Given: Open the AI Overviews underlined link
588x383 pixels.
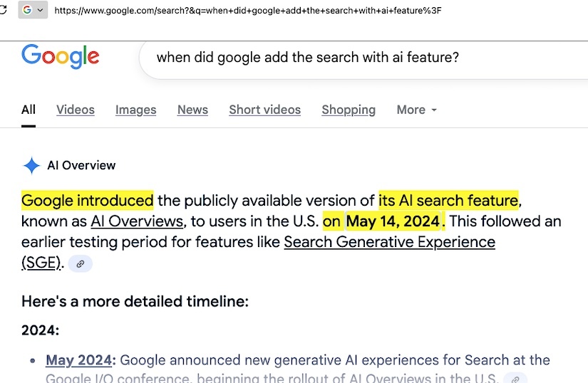Looking at the screenshot, I should click(x=137, y=221).
